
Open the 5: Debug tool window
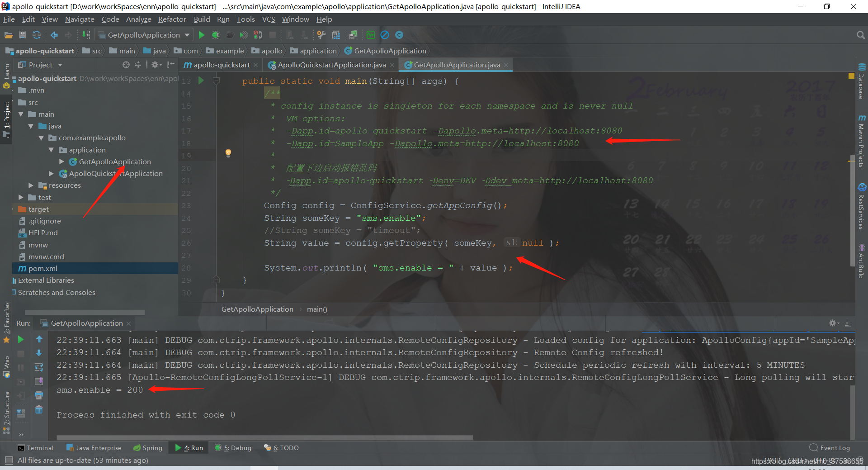pos(233,448)
